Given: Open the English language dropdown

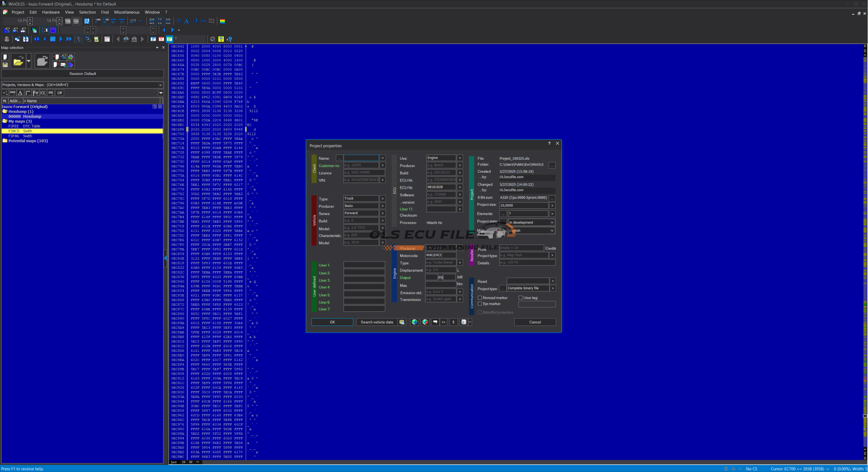Looking at the screenshot, I should coord(531,231).
